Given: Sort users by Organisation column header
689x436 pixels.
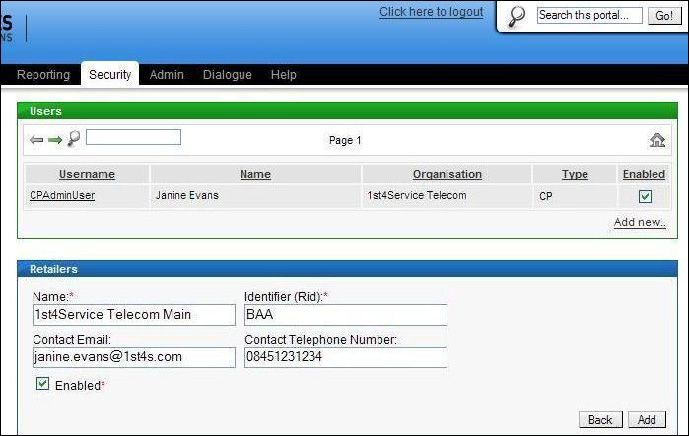Looking at the screenshot, I should point(447,174).
